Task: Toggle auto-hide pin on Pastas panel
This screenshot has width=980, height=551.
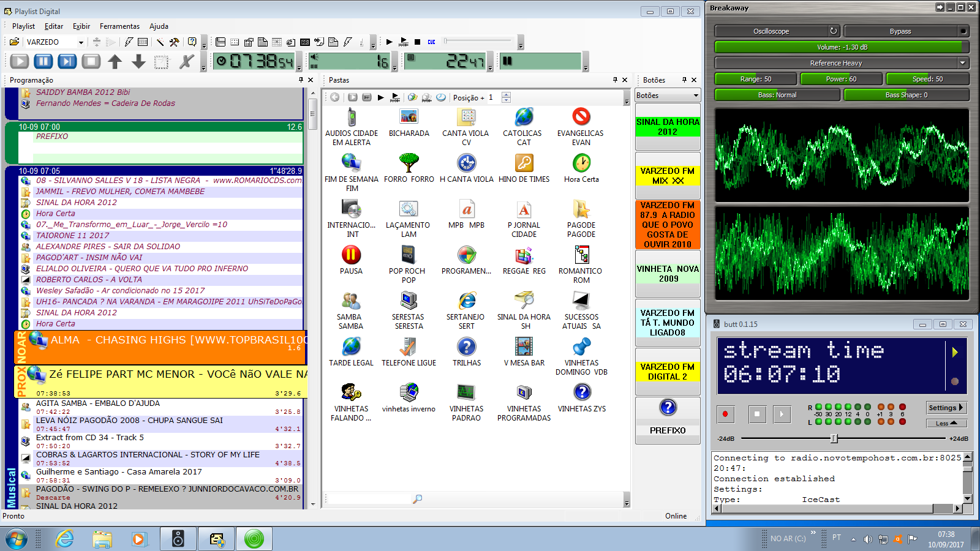Action: (615, 80)
